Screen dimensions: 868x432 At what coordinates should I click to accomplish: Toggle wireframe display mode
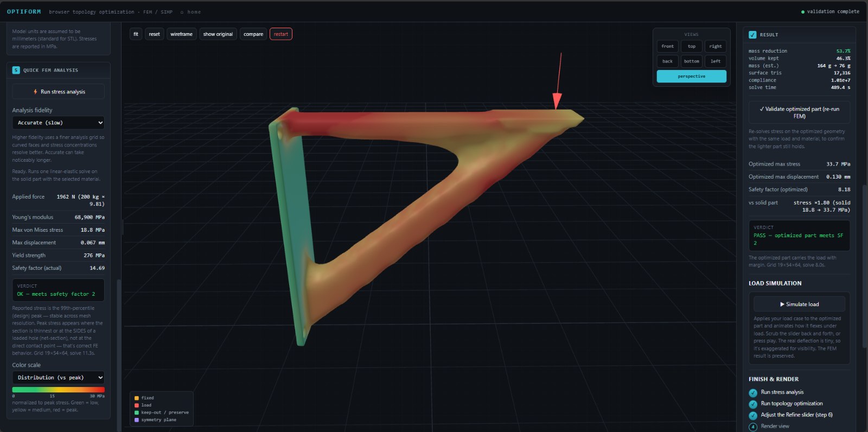tap(181, 34)
